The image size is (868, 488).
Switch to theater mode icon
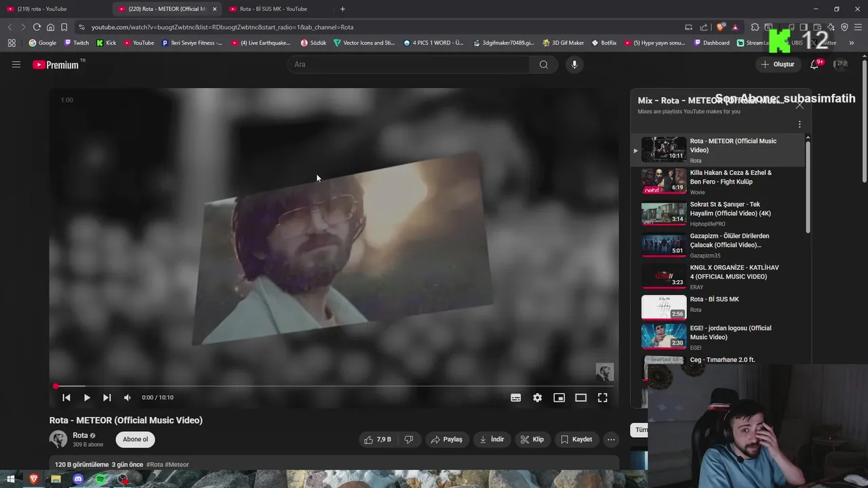pos(580,398)
